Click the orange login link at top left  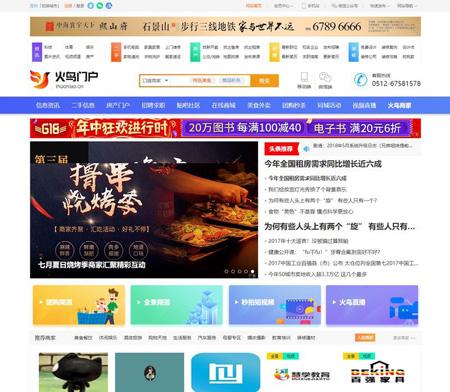[x=68, y=6]
